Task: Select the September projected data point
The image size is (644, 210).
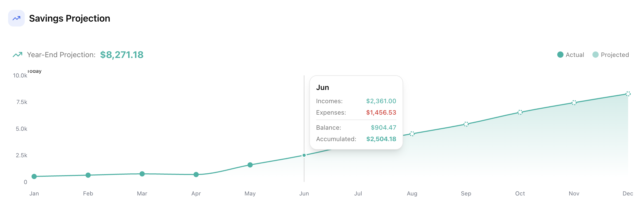Action: pyautogui.click(x=466, y=124)
